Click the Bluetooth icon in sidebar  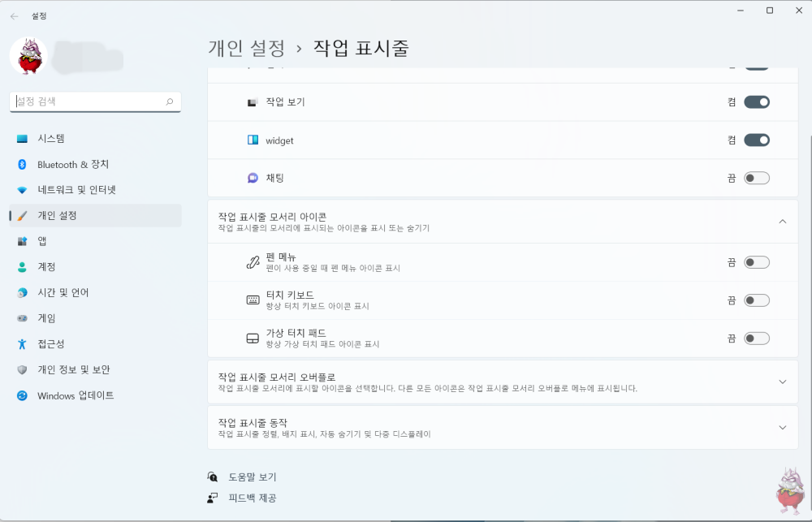click(x=22, y=164)
